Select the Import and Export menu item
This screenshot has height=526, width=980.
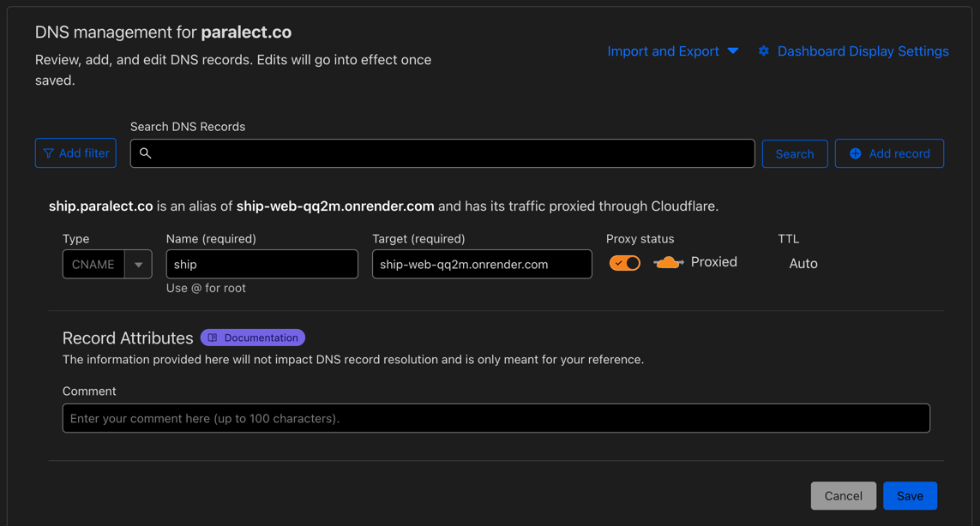(x=663, y=51)
